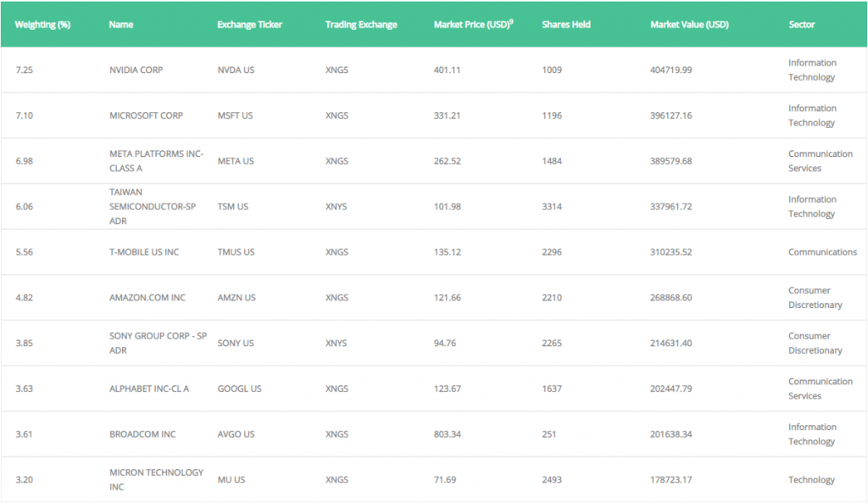868x503 pixels.
Task: Click the 803.34 market price cell
Action: coord(448,433)
